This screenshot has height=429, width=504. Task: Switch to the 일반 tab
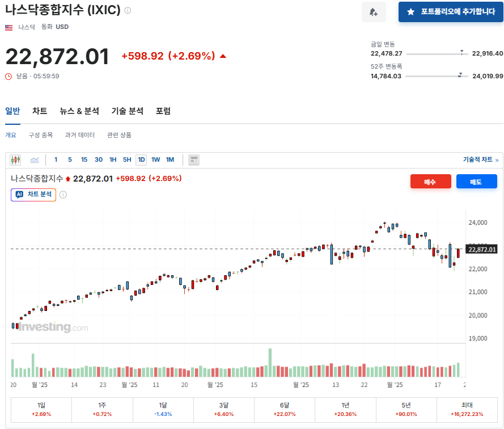pos(12,111)
